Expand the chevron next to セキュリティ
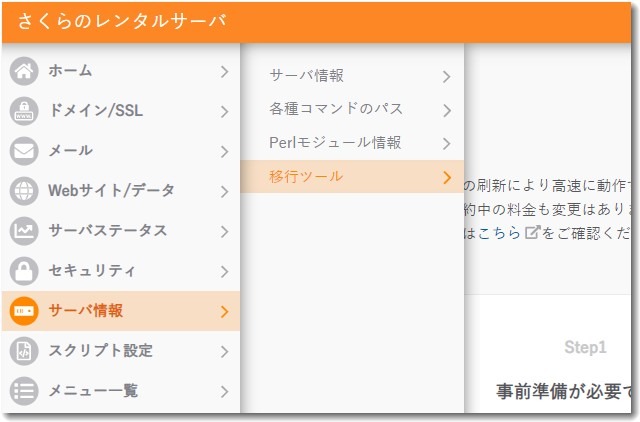Viewport: 640px width, 422px height. pos(224,271)
